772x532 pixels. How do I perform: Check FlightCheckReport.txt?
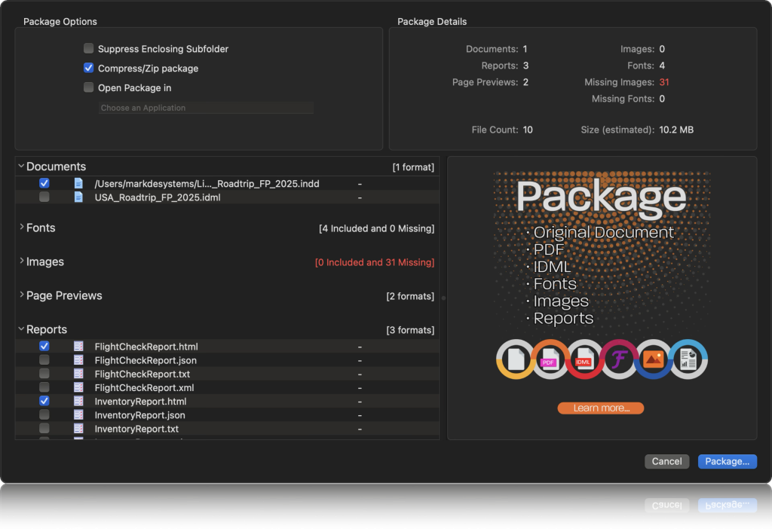(x=44, y=374)
